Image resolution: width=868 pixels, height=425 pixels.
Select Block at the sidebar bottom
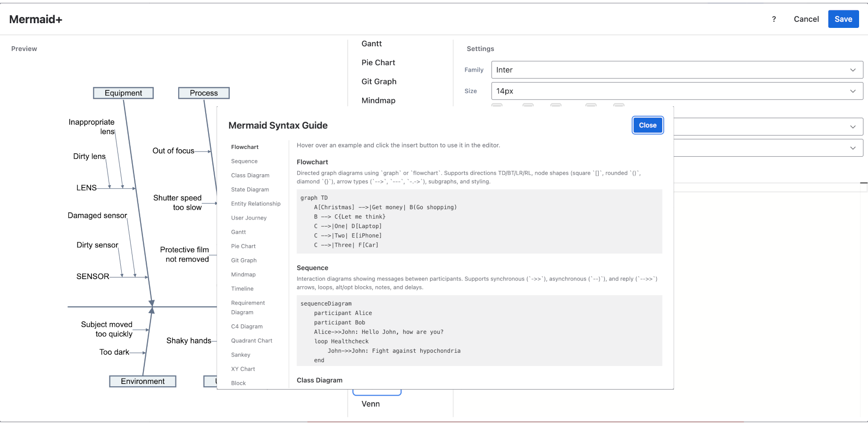(238, 383)
